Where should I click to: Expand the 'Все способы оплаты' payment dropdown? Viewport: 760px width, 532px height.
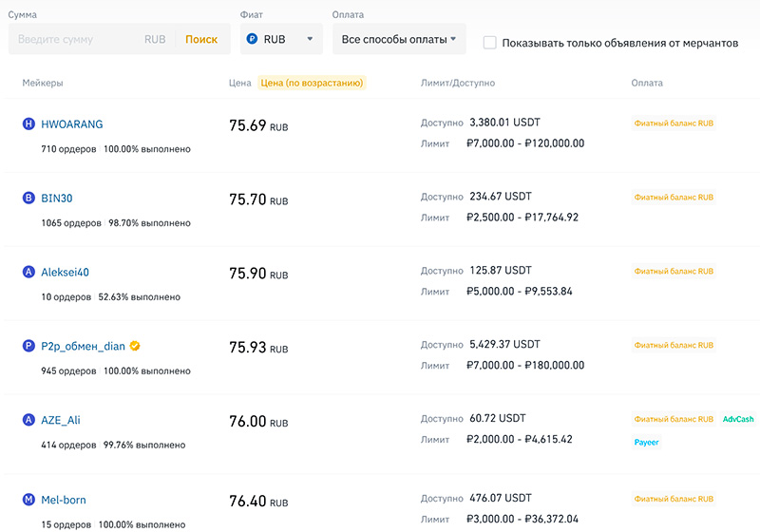[399, 40]
